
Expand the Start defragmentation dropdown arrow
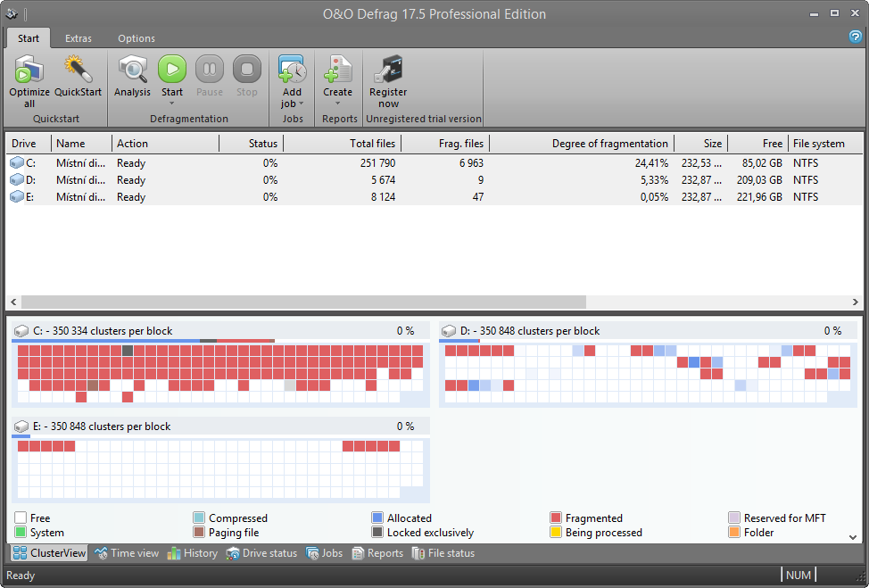tap(172, 104)
